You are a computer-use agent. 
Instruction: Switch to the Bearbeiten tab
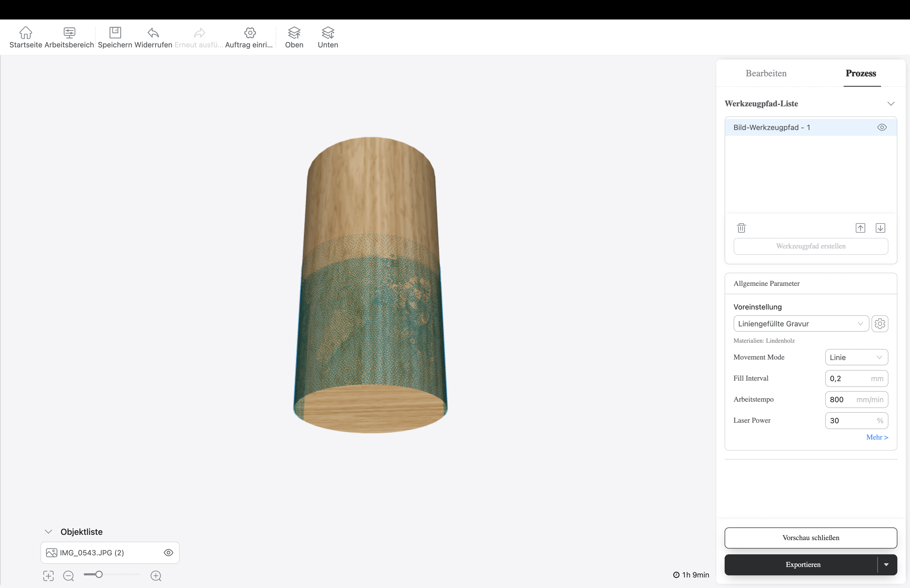pyautogui.click(x=766, y=73)
